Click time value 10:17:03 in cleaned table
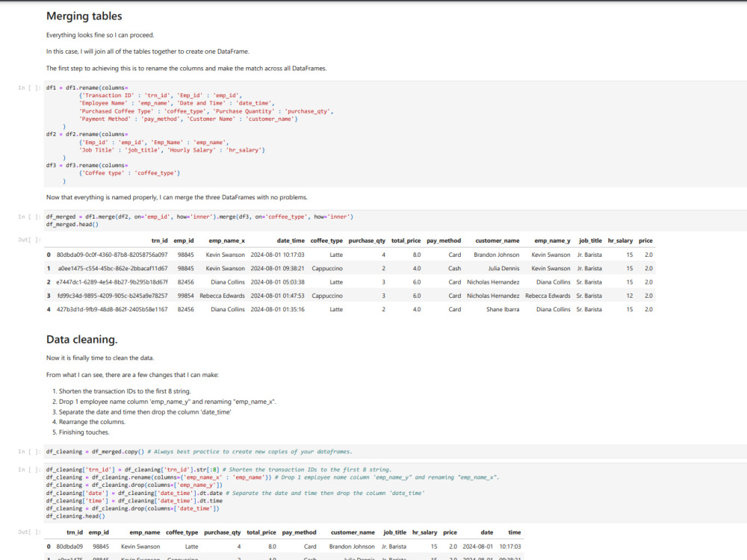Image resolution: width=747 pixels, height=560 pixels. pos(510,547)
